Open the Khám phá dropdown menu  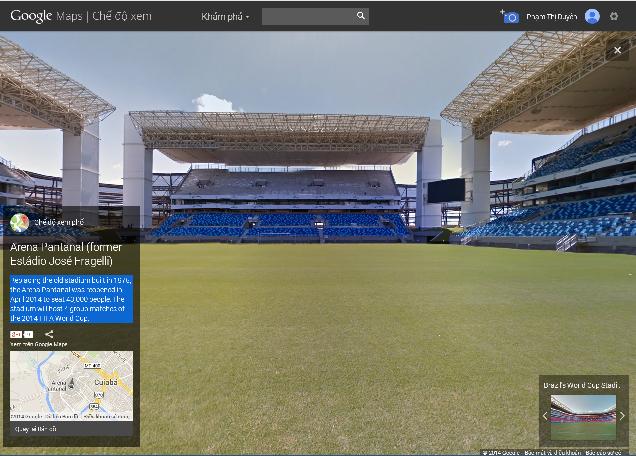point(225,16)
